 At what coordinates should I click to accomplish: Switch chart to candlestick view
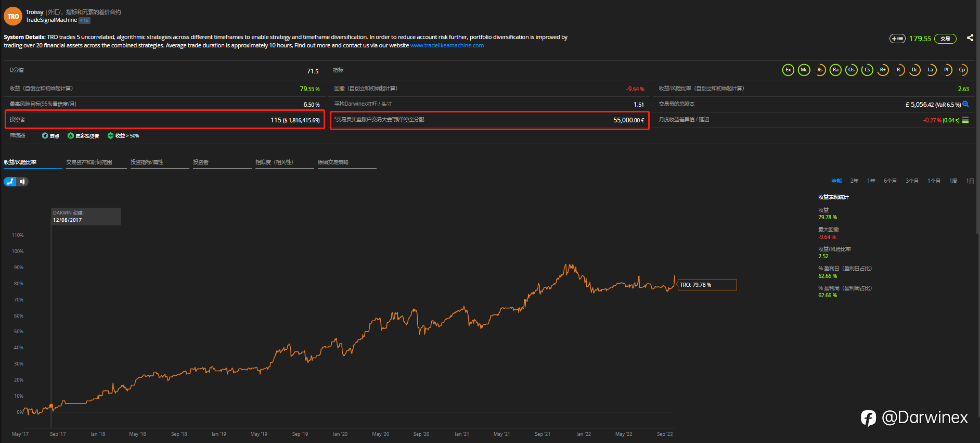[22, 182]
